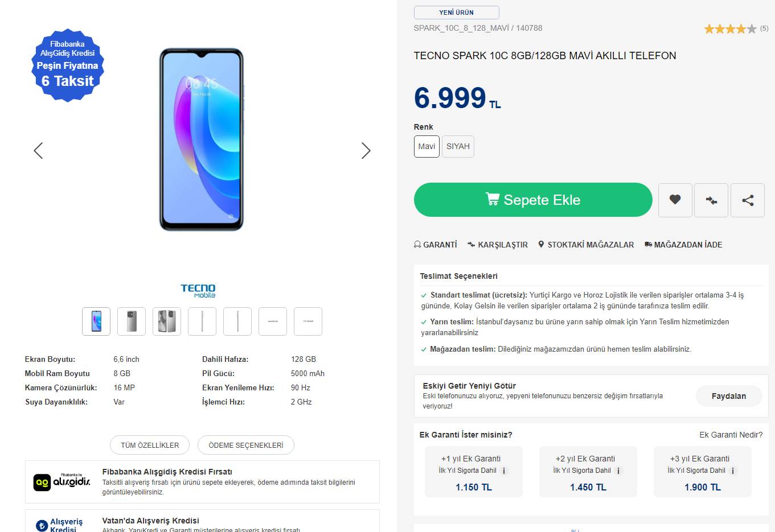Image resolution: width=775 pixels, height=532 pixels.
Task: Select the SIYAH color option
Action: (x=458, y=146)
